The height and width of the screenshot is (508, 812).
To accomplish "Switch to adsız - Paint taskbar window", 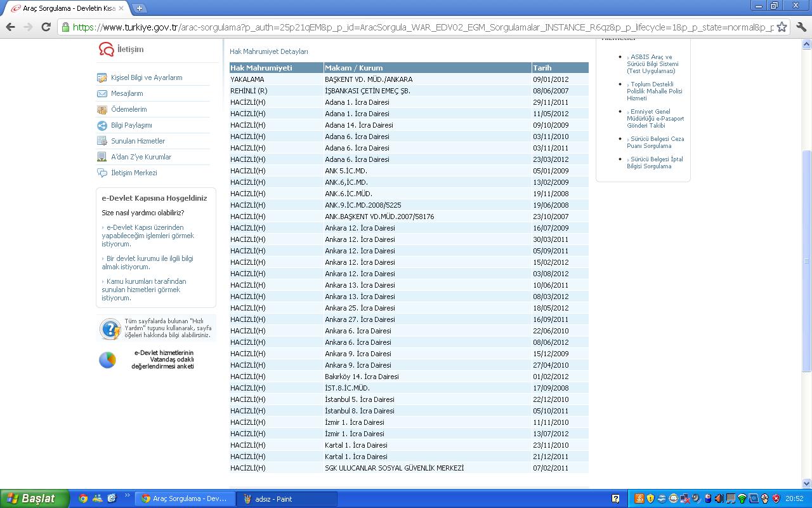I will point(286,498).
